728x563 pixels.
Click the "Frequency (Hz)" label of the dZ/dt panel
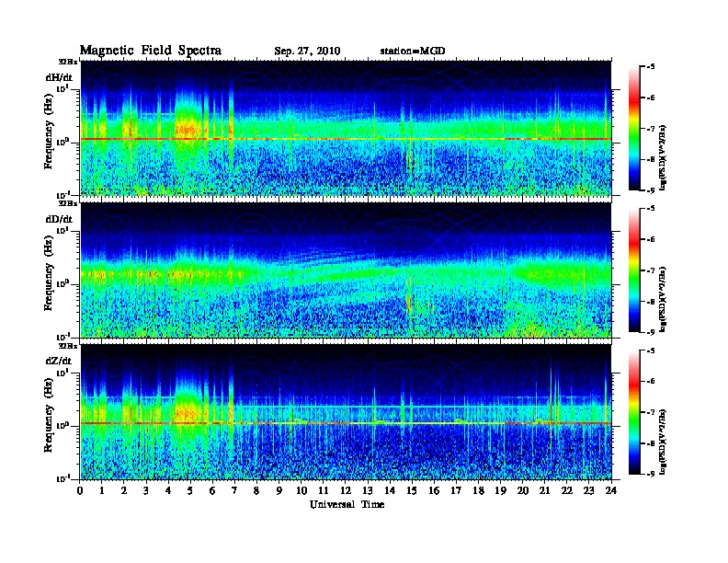[x=49, y=415]
